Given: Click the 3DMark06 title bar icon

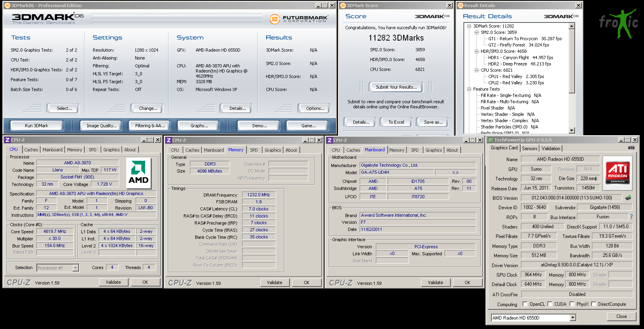Looking at the screenshot, I should point(7,6).
